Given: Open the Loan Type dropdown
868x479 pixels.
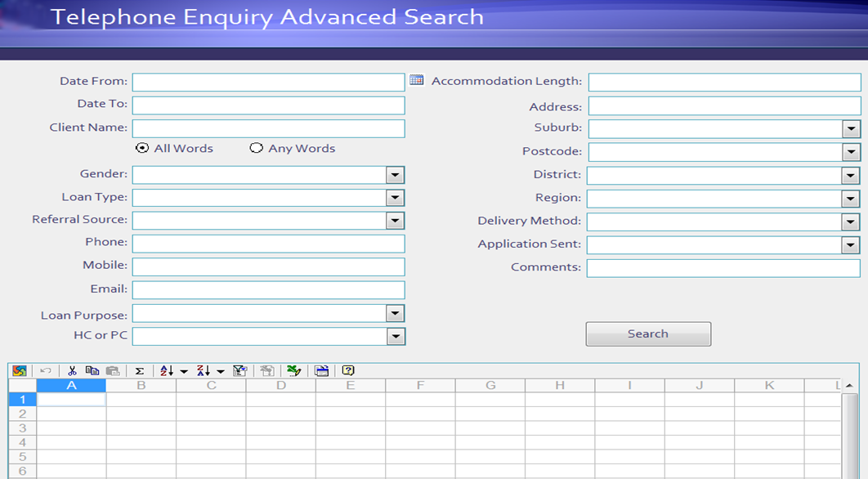Looking at the screenshot, I should point(396,197).
